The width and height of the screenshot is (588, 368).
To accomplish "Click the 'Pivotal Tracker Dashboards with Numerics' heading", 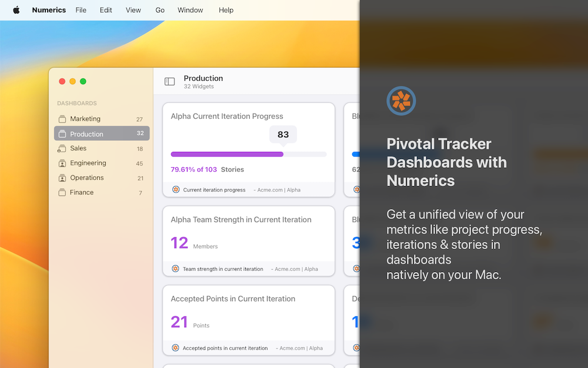I will (447, 163).
